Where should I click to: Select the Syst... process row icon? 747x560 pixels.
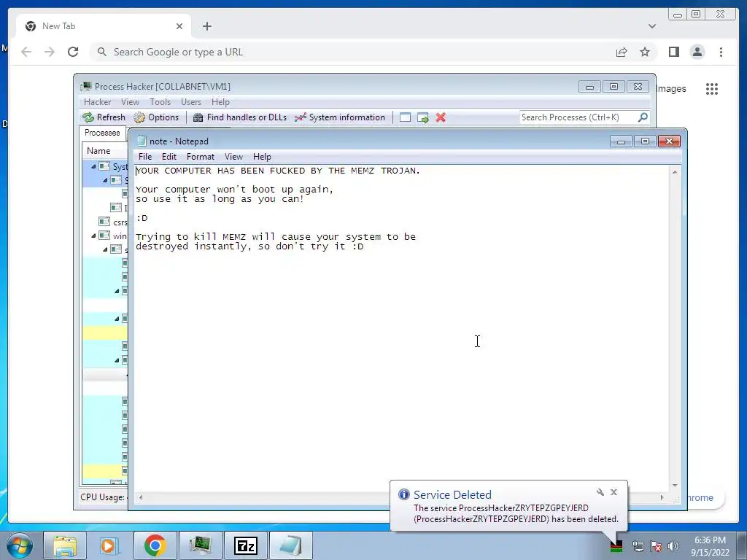pyautogui.click(x=104, y=166)
